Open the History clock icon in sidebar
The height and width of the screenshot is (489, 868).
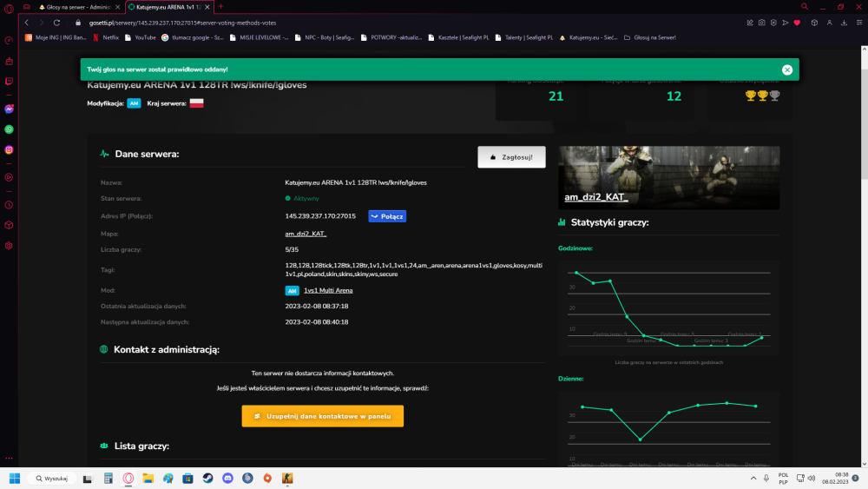9,205
